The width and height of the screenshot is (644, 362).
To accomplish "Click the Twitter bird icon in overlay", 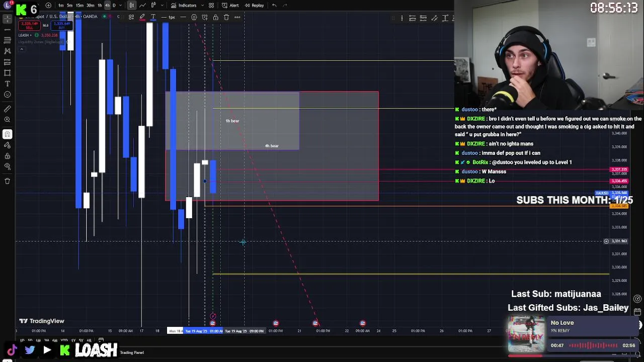I will 30,350.
